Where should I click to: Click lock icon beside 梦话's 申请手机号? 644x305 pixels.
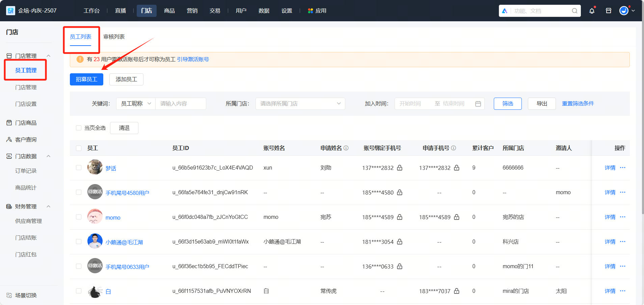(x=457, y=168)
